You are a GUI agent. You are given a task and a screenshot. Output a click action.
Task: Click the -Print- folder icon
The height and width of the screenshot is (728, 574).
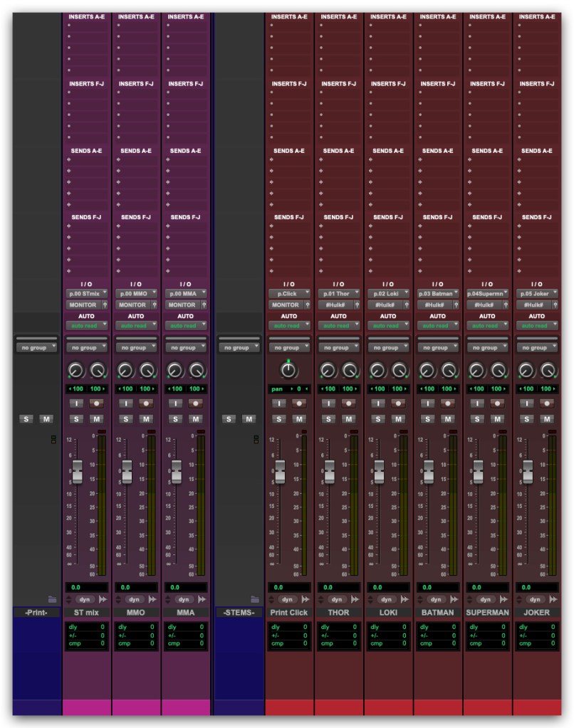(52, 599)
